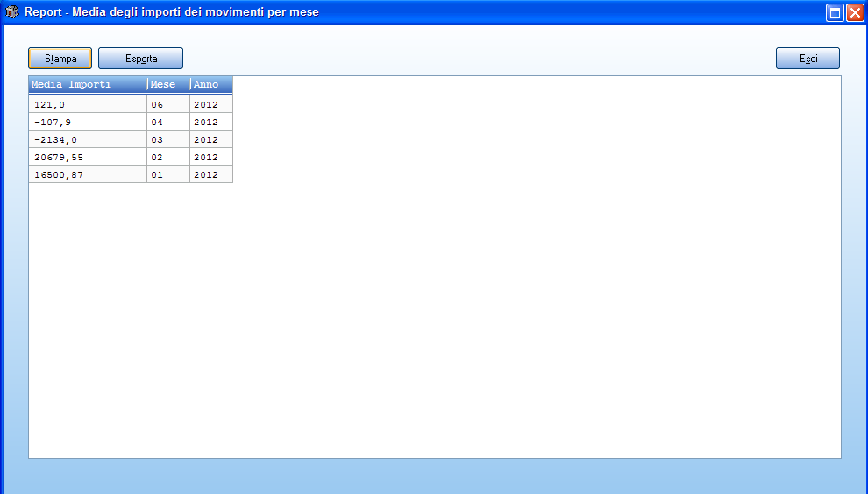Select the -107,9 amount cell

point(88,122)
